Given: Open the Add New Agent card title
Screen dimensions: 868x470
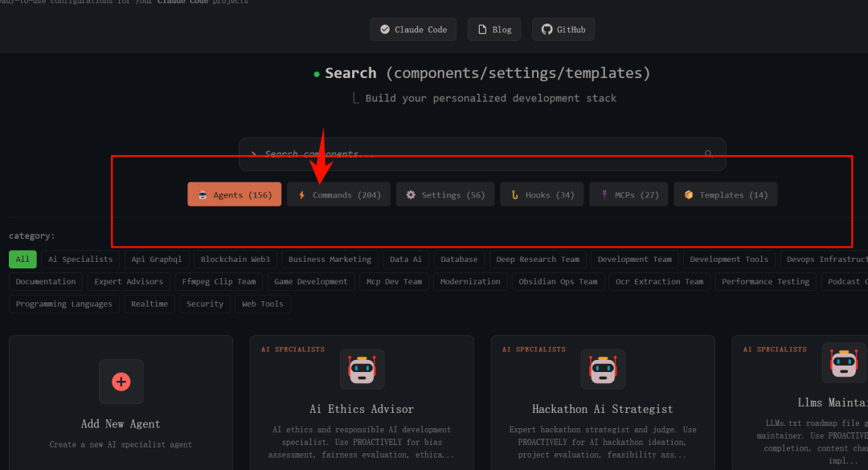Looking at the screenshot, I should click(x=121, y=424).
